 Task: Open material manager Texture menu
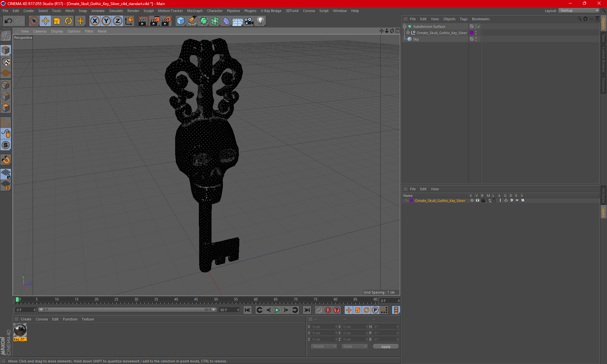click(88, 319)
